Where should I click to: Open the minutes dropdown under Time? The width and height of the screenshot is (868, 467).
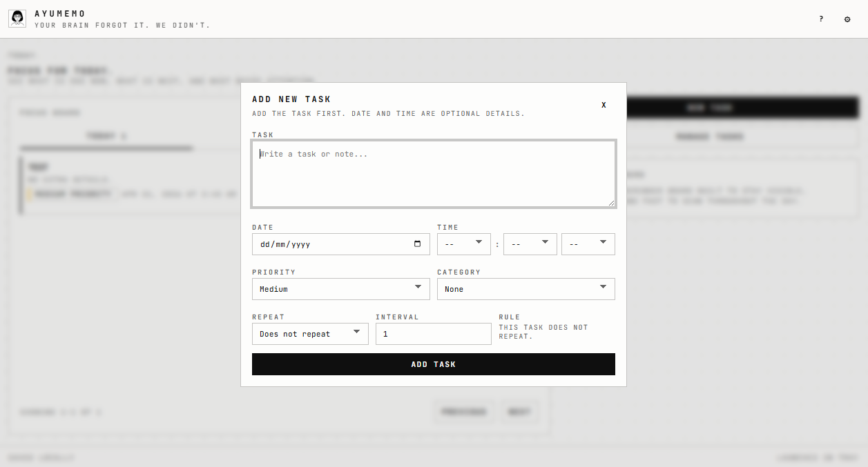(x=530, y=244)
